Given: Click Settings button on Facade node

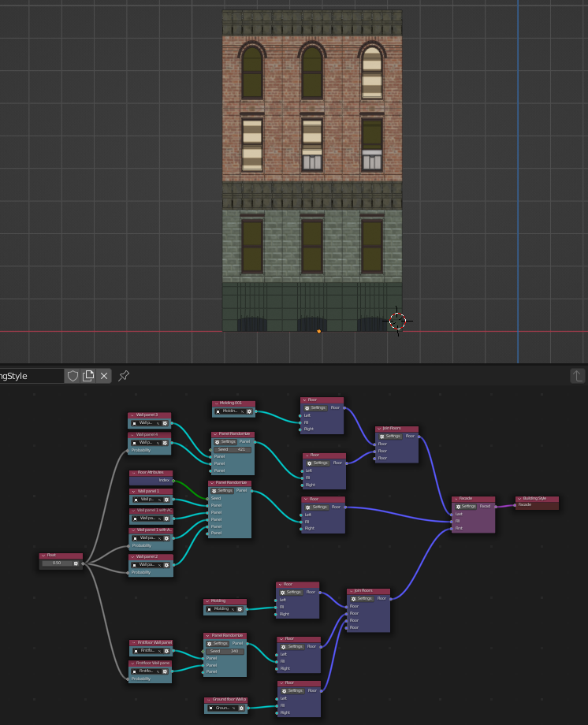Looking at the screenshot, I should coord(465,506).
